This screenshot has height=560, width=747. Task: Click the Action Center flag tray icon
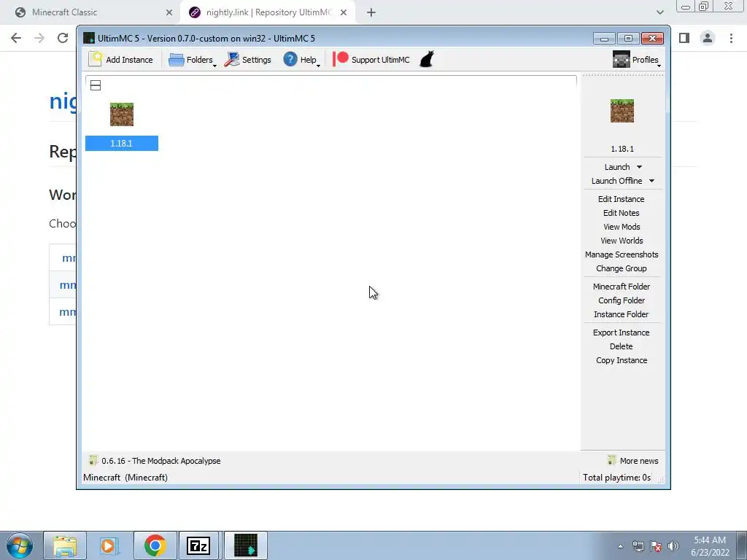pos(656,546)
